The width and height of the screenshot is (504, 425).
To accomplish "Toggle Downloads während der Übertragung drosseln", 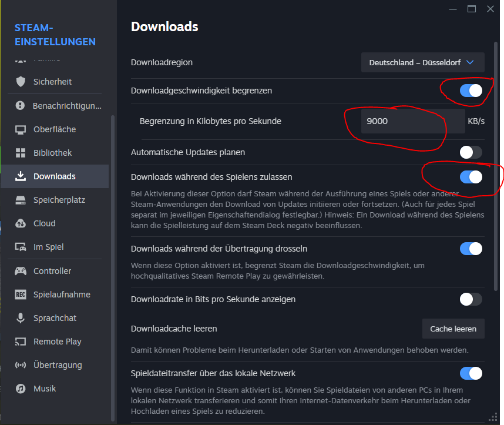I will tap(471, 249).
